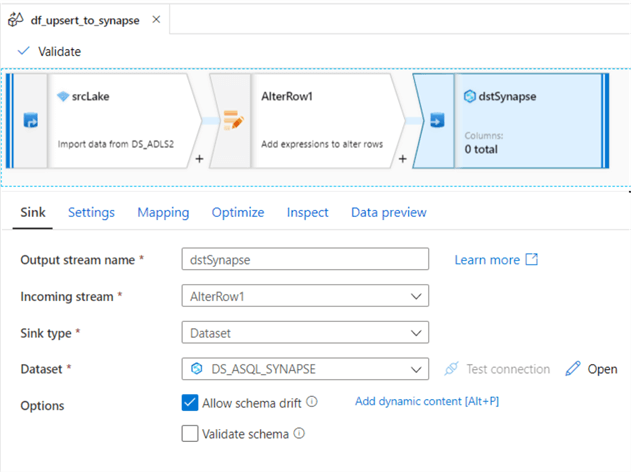Add transformation after AlterRow1 with plus
The width and height of the screenshot is (631, 472).
click(x=402, y=159)
